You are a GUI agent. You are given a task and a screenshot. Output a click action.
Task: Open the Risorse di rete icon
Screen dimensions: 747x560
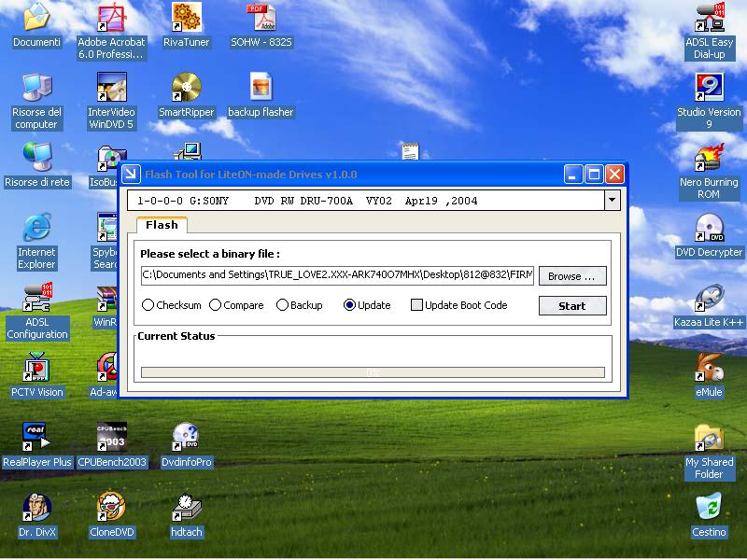coord(36,157)
